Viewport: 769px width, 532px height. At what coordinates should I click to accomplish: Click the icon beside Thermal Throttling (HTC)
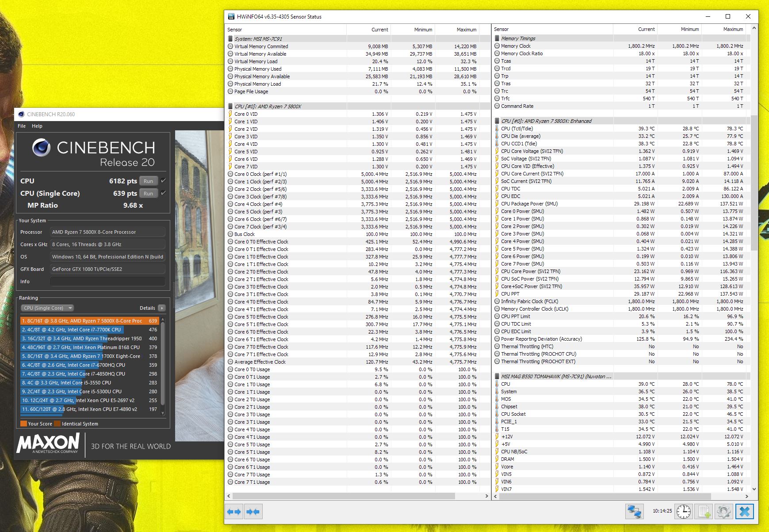[497, 346]
